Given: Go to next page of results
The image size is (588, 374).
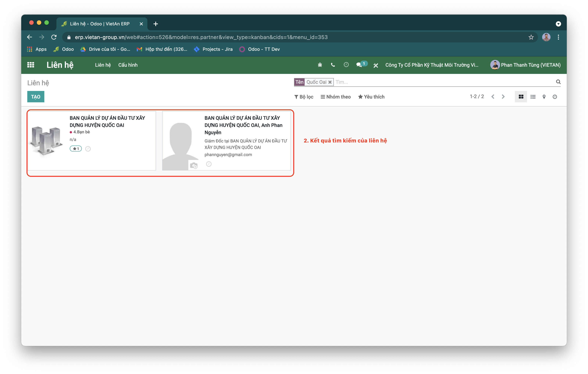Looking at the screenshot, I should [503, 97].
